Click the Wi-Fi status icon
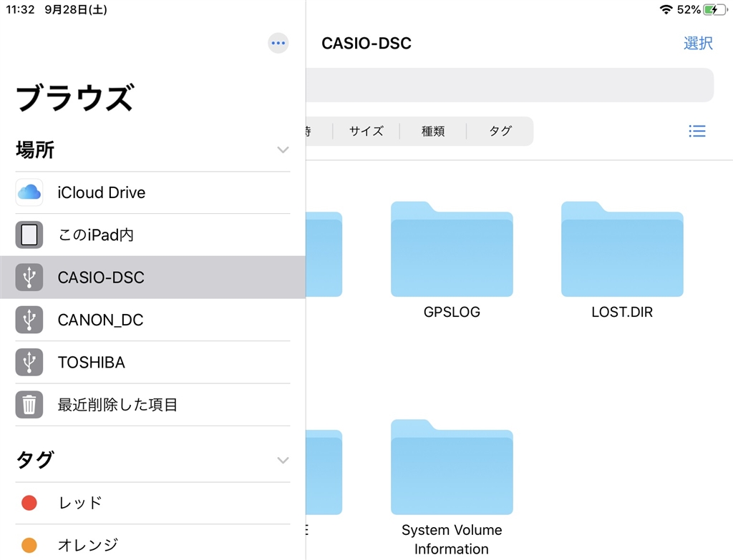Viewport: 733px width, 560px height. tap(666, 9)
